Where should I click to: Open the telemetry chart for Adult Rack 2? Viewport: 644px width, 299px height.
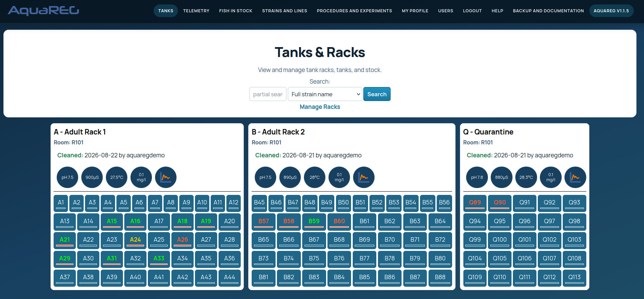364,177
